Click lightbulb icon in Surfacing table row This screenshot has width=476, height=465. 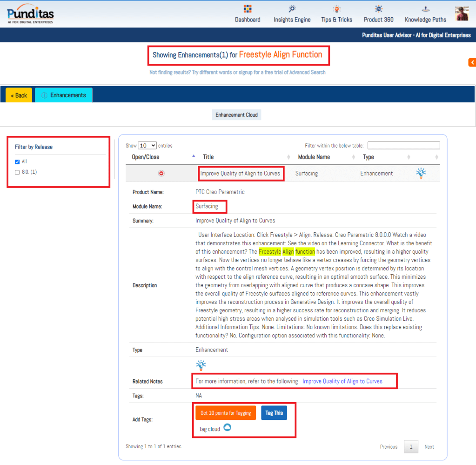click(x=421, y=173)
